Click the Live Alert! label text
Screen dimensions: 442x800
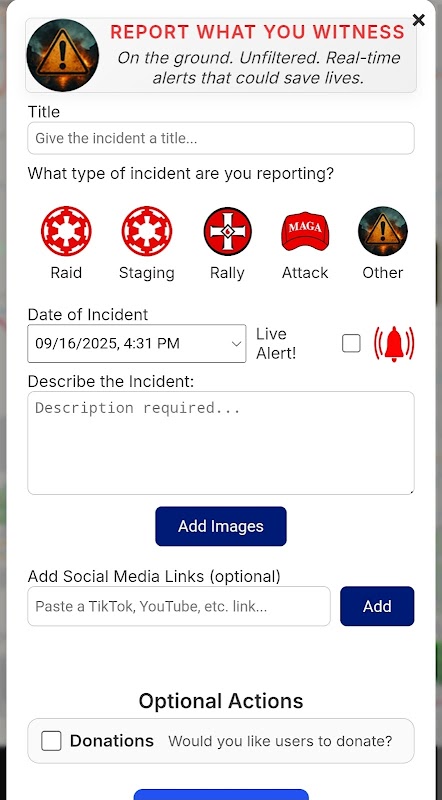pos(276,343)
